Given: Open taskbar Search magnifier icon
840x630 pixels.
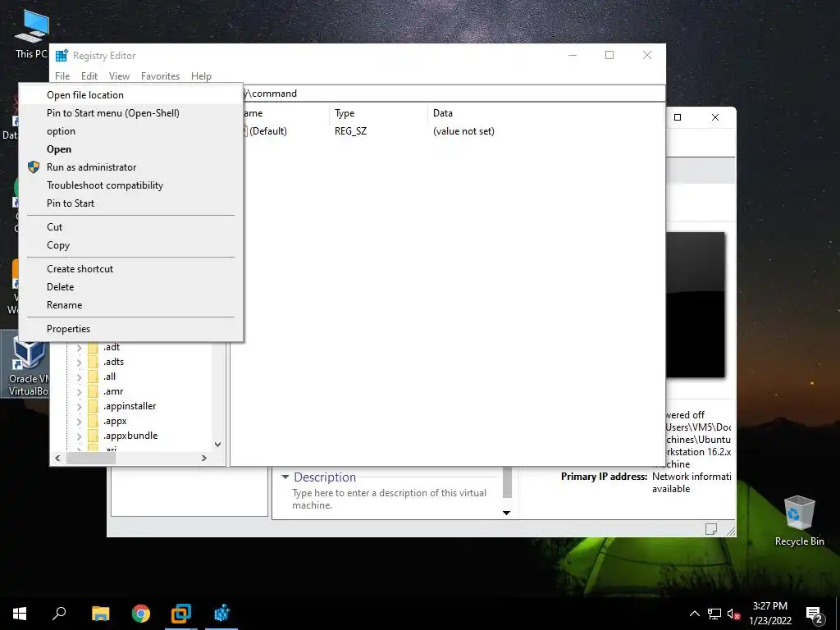Looking at the screenshot, I should (59, 614).
